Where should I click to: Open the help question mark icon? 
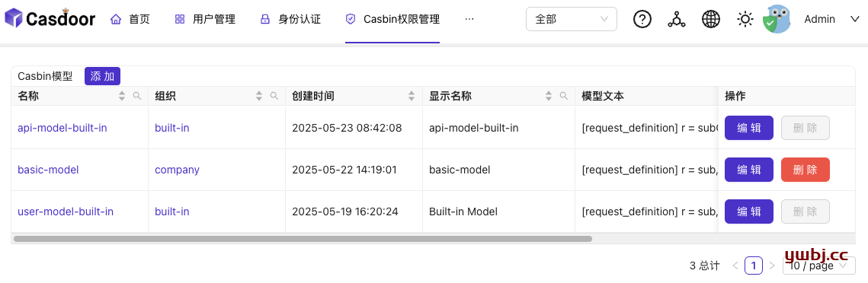click(x=642, y=19)
